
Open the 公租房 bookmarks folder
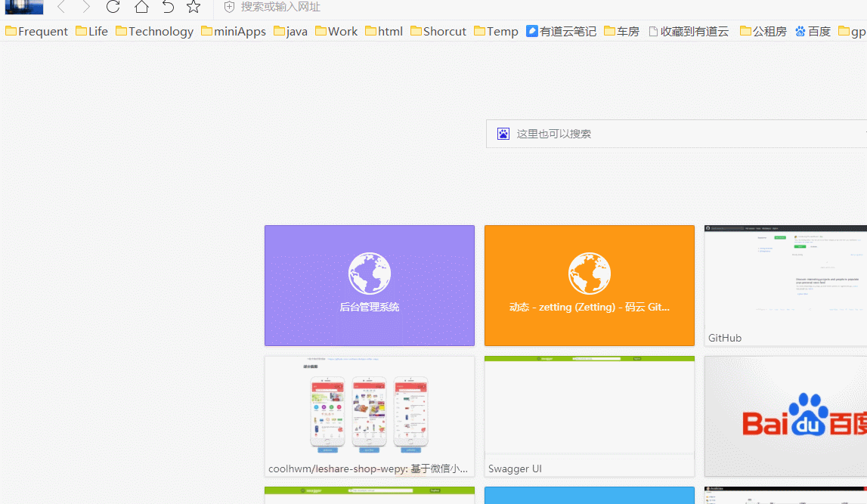coord(763,32)
